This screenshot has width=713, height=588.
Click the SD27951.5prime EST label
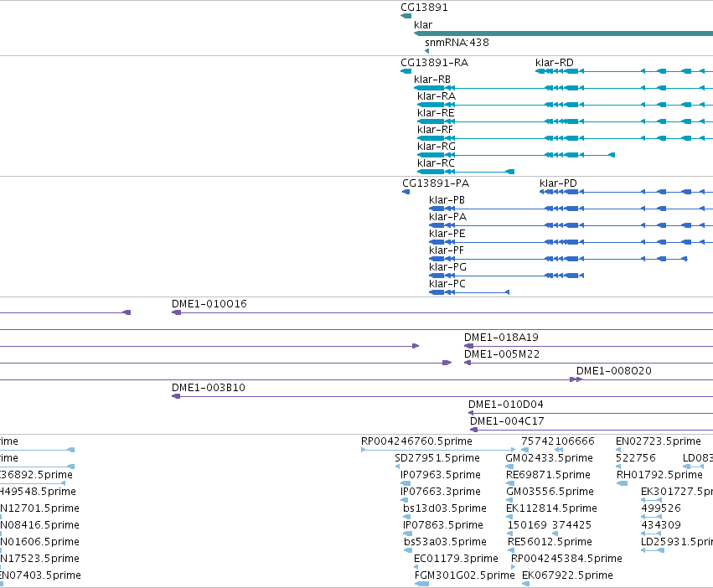click(437, 458)
